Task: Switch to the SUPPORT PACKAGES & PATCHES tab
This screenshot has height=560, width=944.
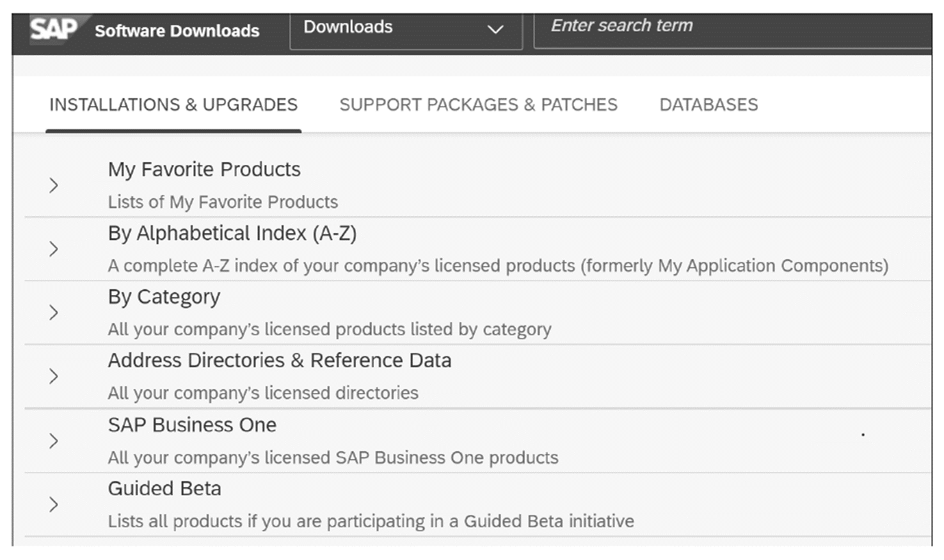Action: coord(478,104)
